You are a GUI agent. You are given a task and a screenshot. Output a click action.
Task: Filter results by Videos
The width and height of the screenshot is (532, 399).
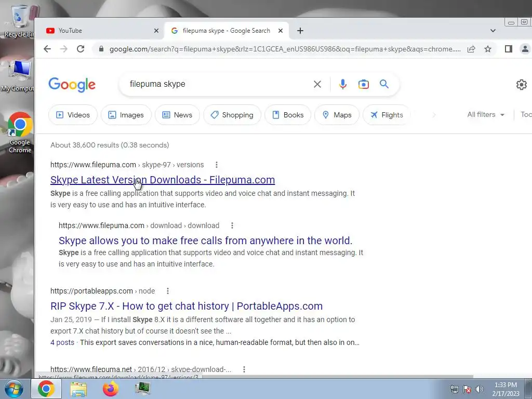pyautogui.click(x=73, y=115)
